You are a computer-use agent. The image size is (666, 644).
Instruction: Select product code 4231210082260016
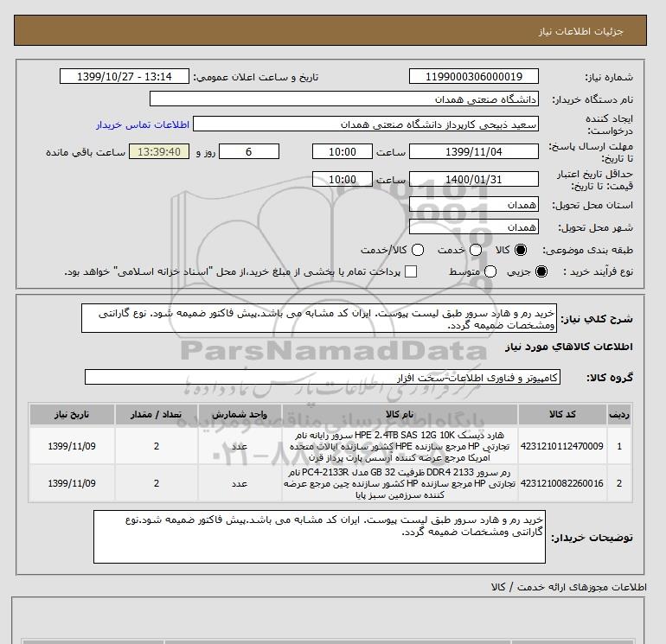(561, 483)
